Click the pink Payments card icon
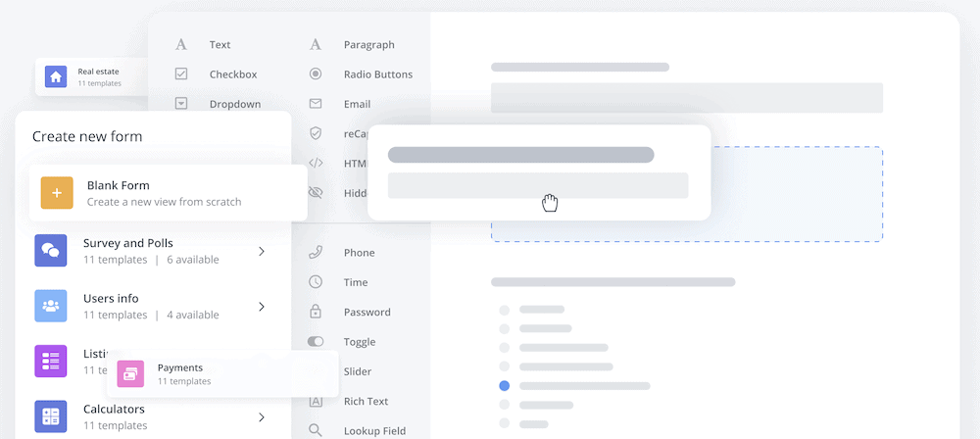Image resolution: width=980 pixels, height=439 pixels. (130, 374)
